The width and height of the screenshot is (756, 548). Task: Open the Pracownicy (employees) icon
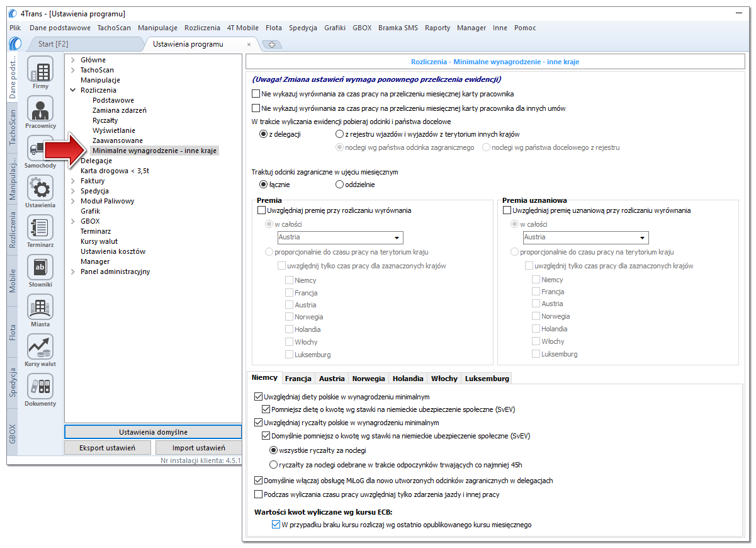40,109
